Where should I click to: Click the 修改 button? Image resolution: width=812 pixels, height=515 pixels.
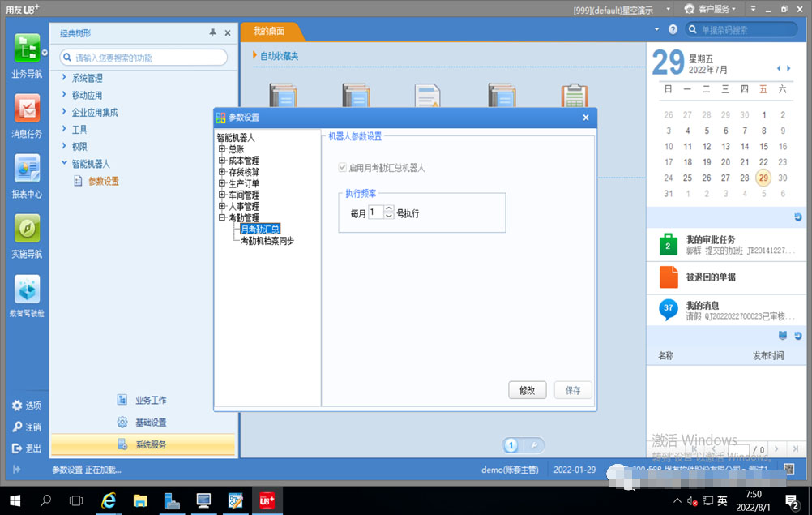coord(528,390)
